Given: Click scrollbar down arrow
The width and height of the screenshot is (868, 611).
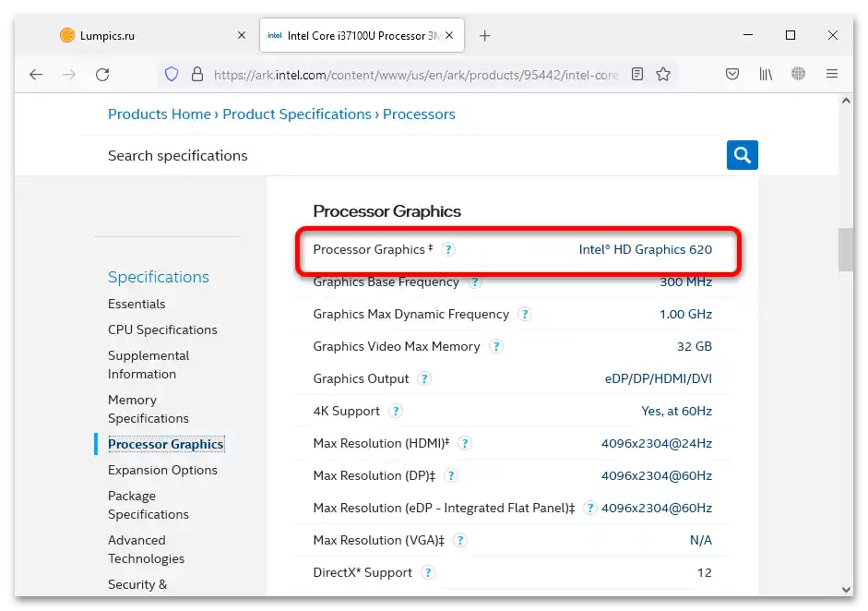Looking at the screenshot, I should tap(845, 590).
